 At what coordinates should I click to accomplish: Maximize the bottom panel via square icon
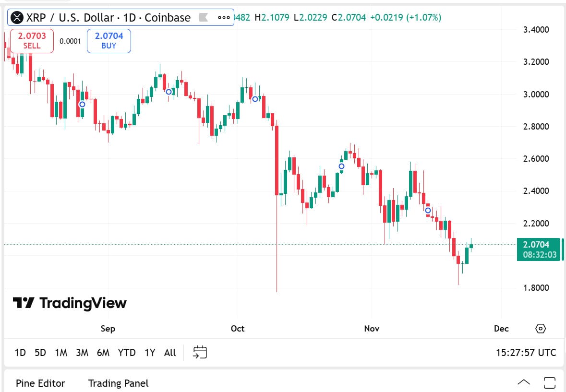point(550,383)
